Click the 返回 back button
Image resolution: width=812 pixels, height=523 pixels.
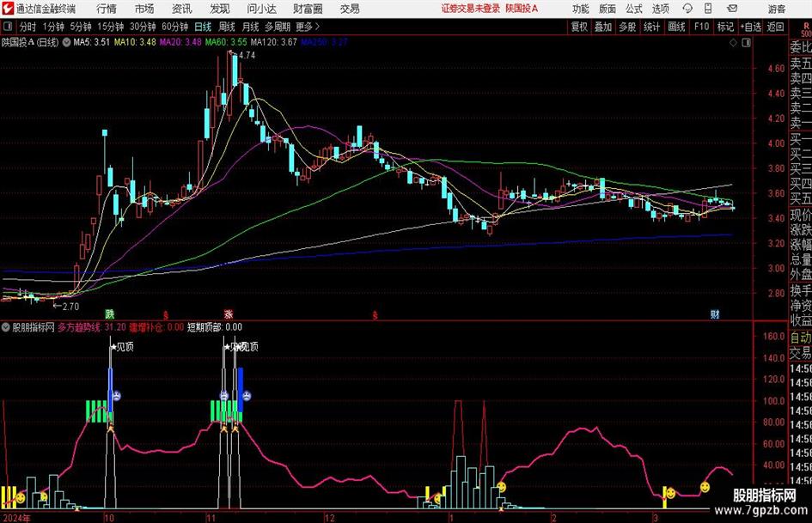coord(775,27)
